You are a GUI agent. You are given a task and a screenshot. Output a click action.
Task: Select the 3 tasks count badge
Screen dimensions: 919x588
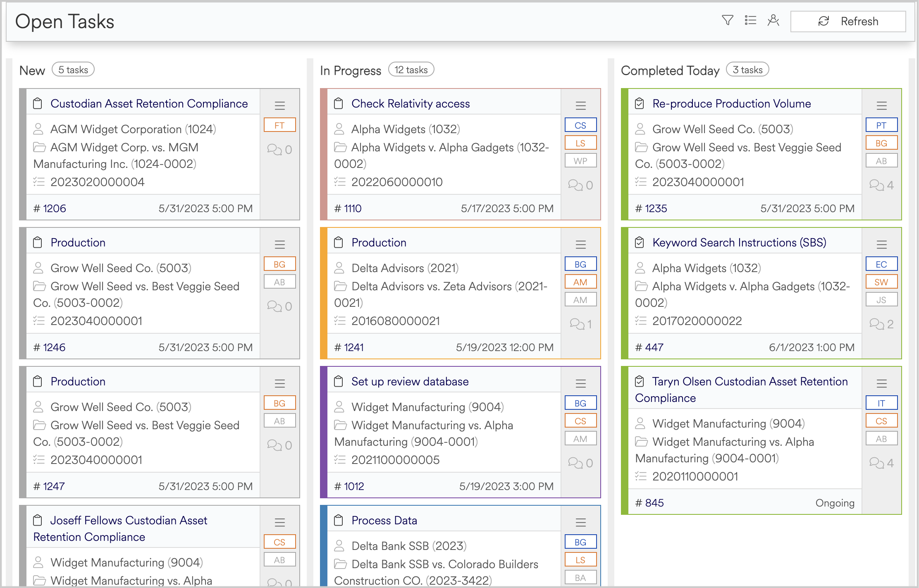point(747,69)
